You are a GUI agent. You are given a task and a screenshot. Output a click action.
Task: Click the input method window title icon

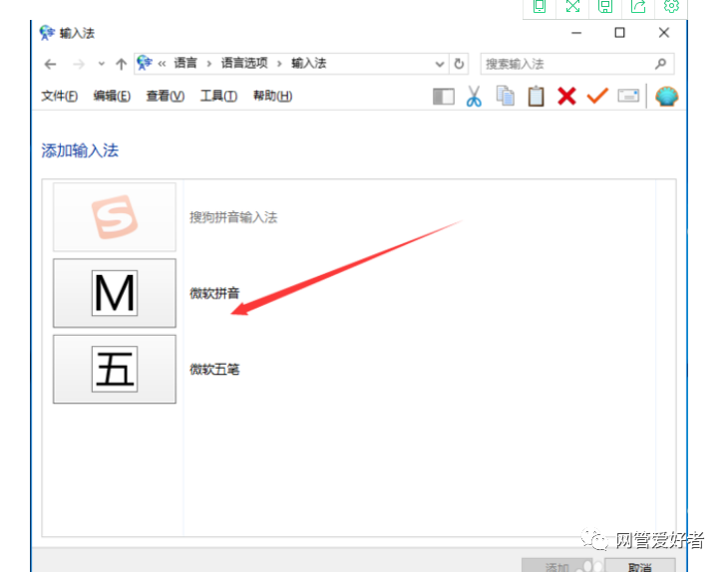coord(47,33)
